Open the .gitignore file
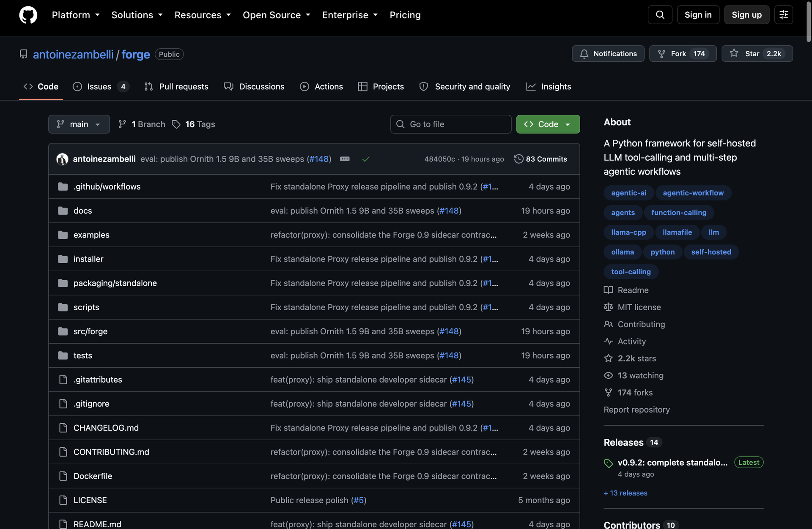Screen dimensions: 812x529 coord(91,404)
